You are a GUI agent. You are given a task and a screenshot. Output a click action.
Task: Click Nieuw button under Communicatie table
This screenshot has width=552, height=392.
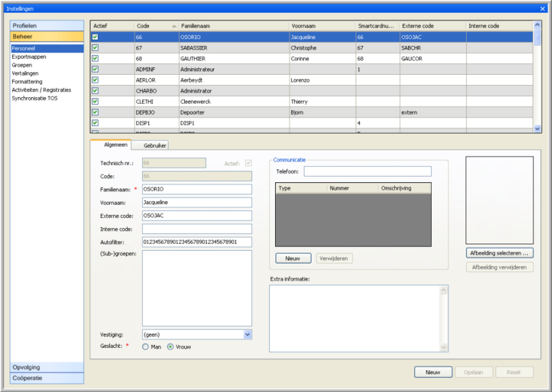[x=293, y=258]
